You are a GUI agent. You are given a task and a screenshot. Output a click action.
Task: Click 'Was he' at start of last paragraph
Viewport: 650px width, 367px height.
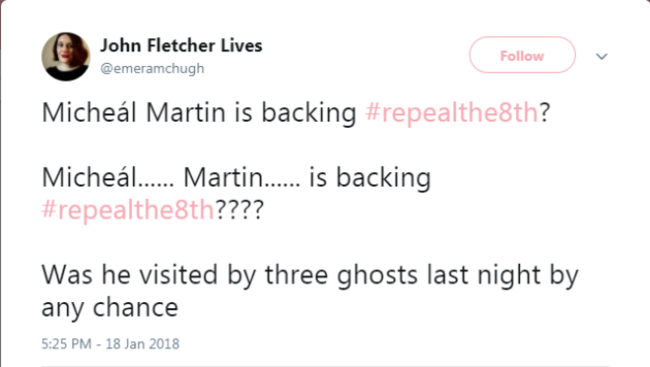pos(86,275)
